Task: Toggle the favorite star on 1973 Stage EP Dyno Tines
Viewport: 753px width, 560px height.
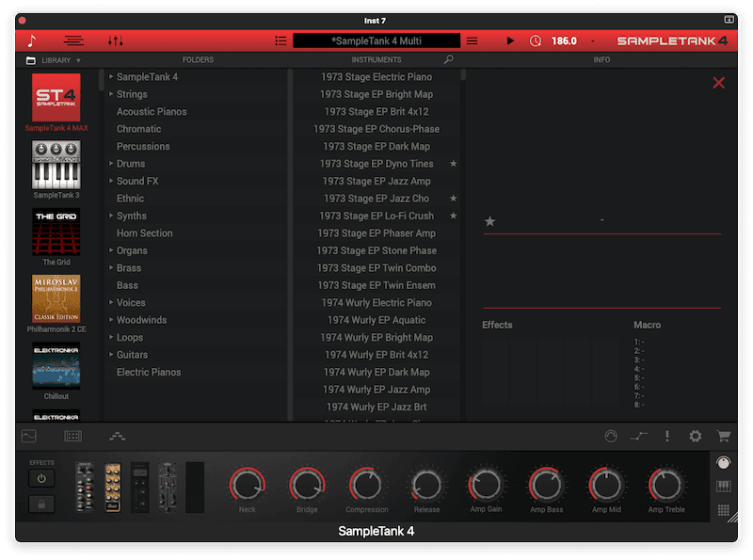Action: click(453, 164)
